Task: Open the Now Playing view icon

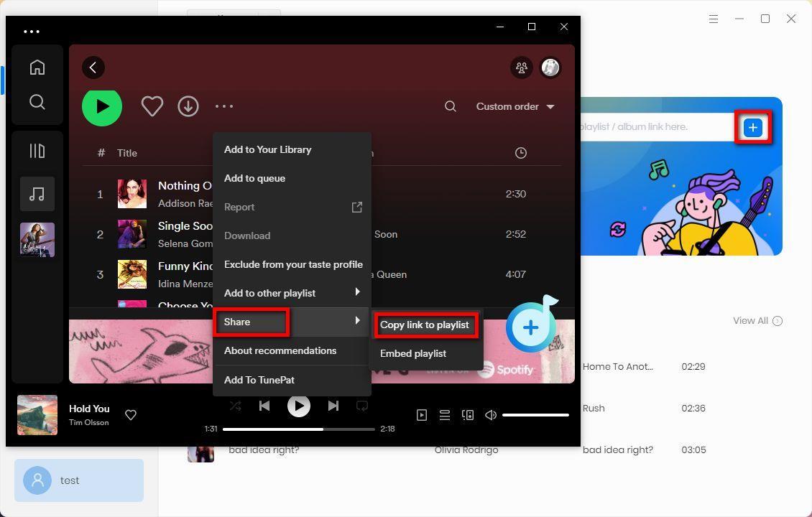Action: (422, 415)
